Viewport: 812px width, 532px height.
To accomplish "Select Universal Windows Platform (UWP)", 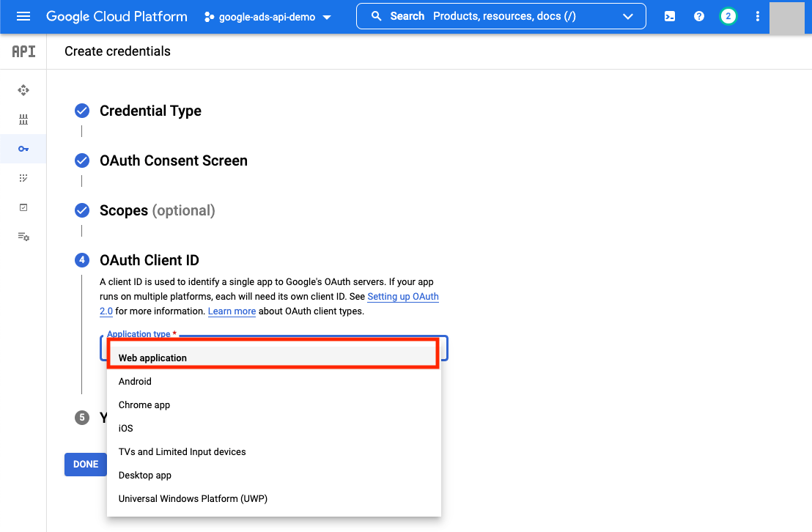I will pos(273,499).
